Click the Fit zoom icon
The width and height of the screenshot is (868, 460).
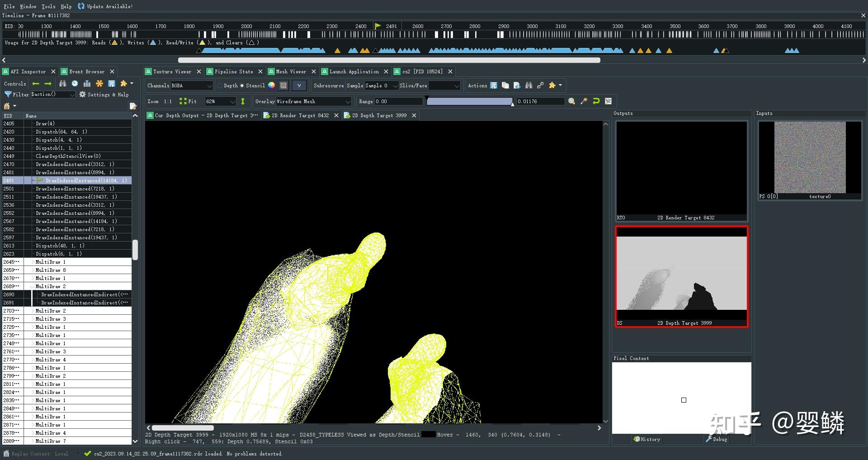pos(183,101)
